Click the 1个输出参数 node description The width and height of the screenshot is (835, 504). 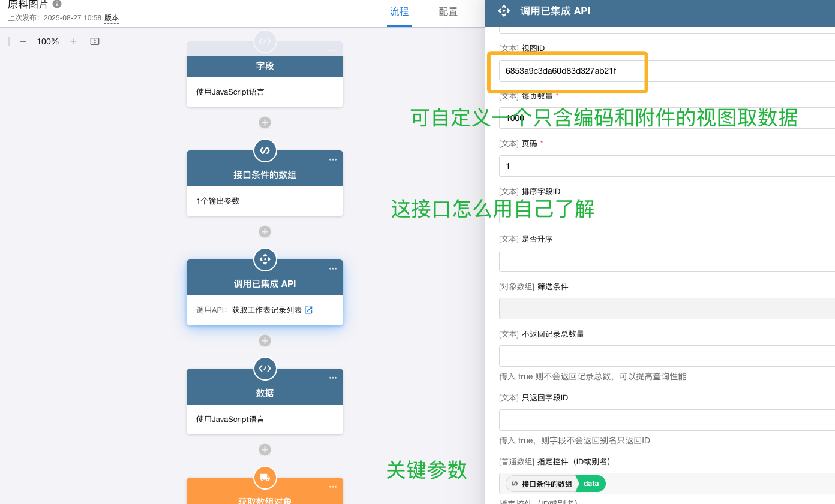pos(218,201)
